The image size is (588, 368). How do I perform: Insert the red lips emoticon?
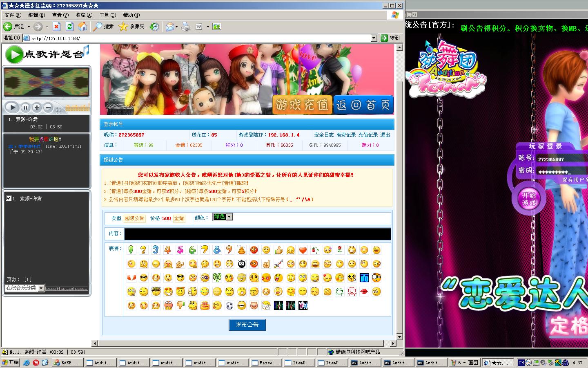point(364,292)
